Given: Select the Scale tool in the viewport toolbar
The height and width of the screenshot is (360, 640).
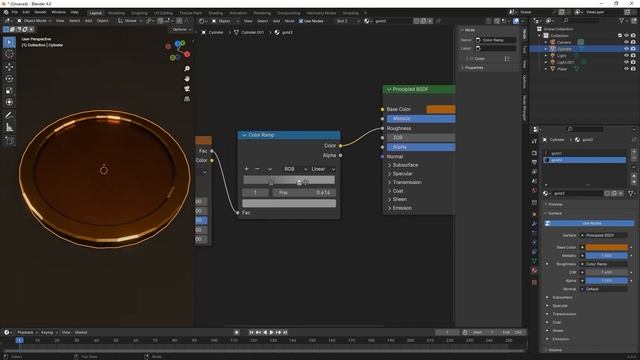Looking at the screenshot, I should tap(9, 91).
